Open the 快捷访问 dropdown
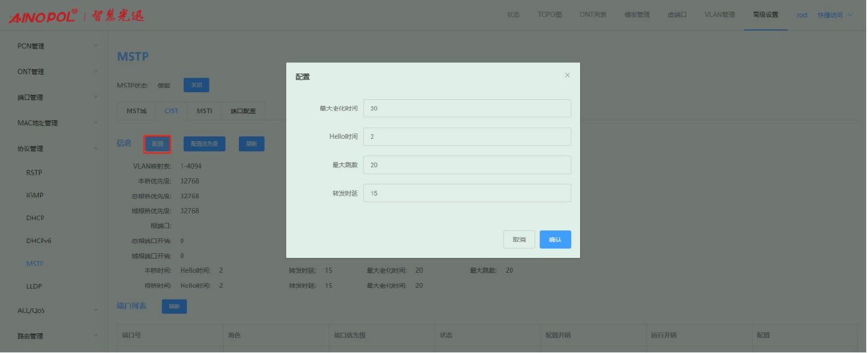Screen dimensions: 868x353 834,15
